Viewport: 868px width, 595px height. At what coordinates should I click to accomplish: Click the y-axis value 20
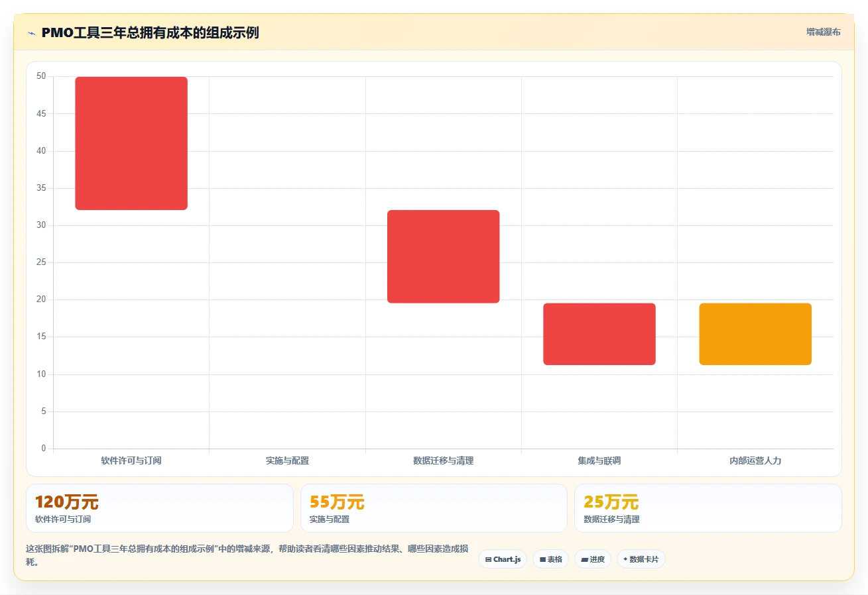tap(41, 299)
